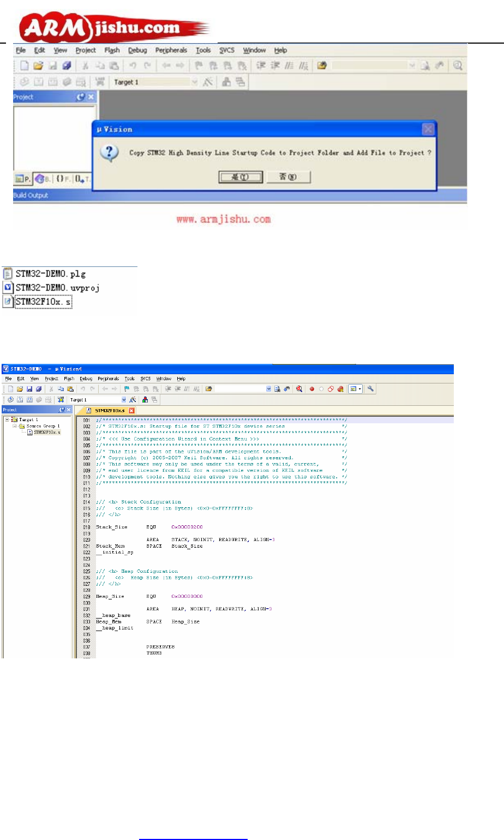Screen dimensions: 504x840
Task: Open Peripherals menu in STM32-DEMO window
Action: coord(109,379)
